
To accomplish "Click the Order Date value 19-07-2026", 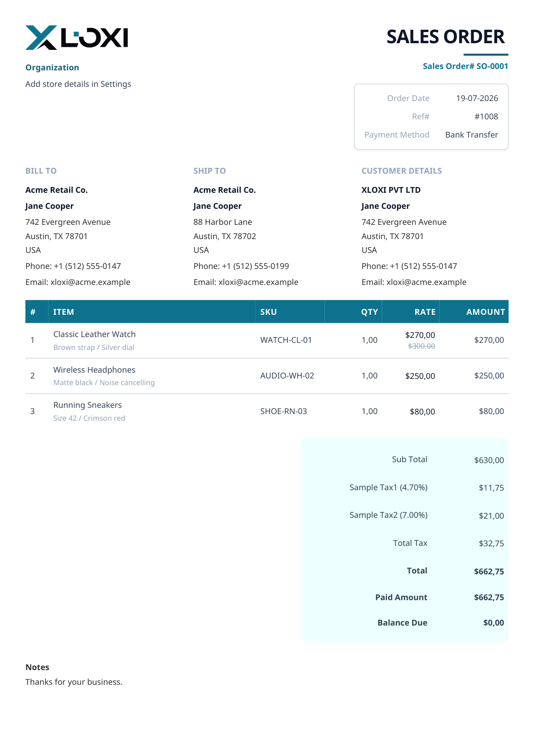I will tap(477, 98).
